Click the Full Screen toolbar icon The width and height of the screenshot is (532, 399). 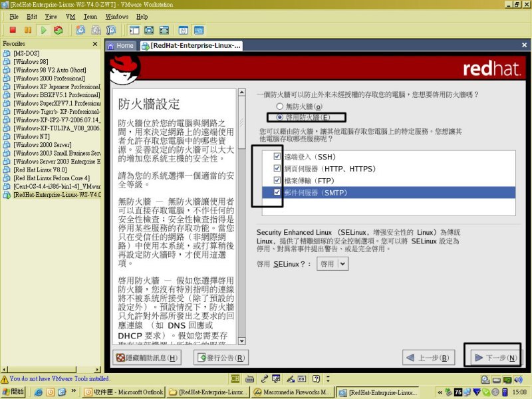[x=149, y=30]
